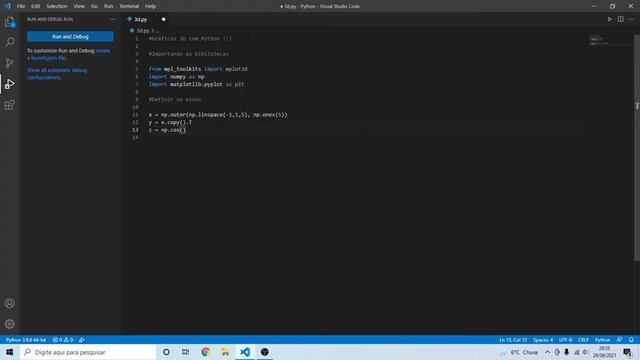Open the Run menu
Image resolution: width=640 pixels, height=360 pixels.
108,6
